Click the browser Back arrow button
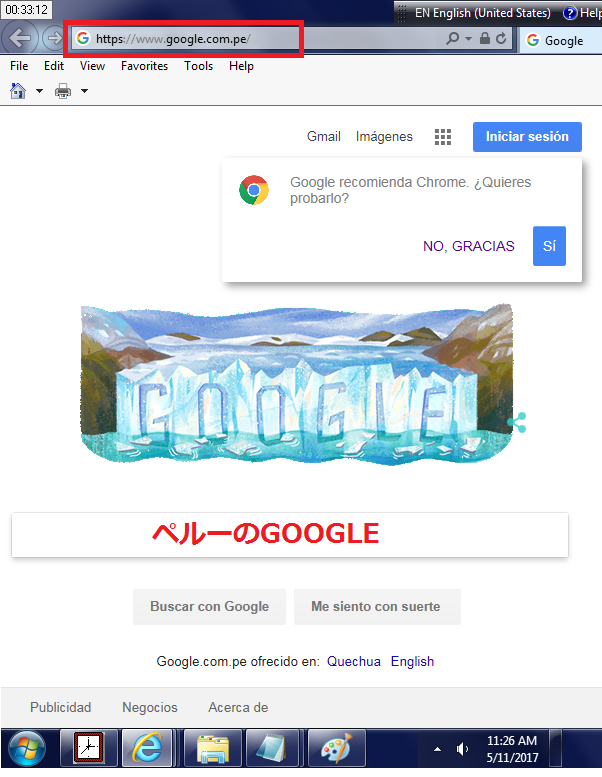The width and height of the screenshot is (602, 777). (20, 38)
